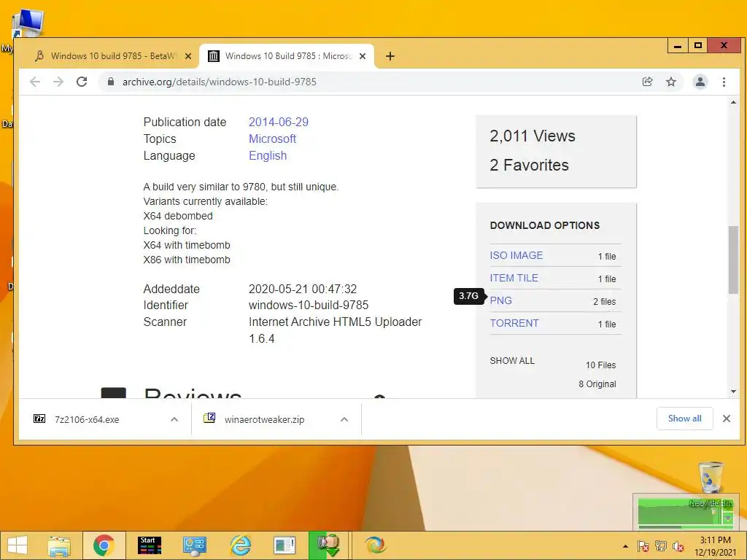Image resolution: width=747 pixels, height=560 pixels.
Task: Open the Chrome profile avatar
Action: 700,82
